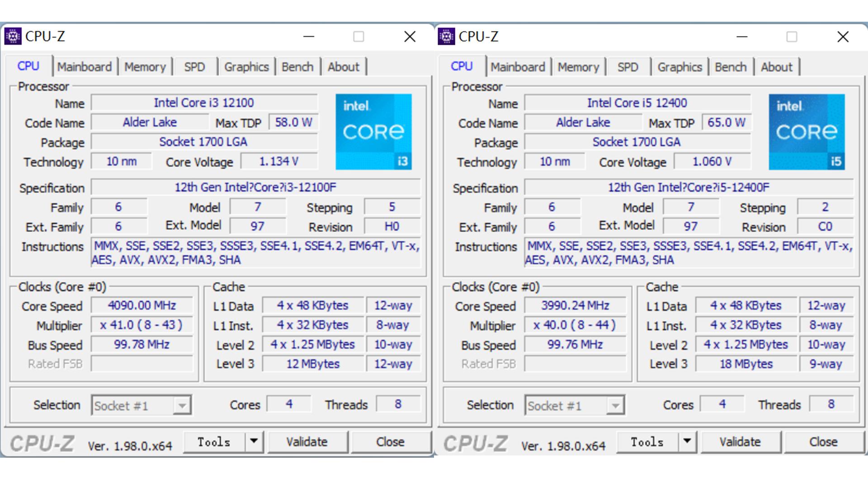Viewport: 868px width, 488px height.
Task: Expand Tools dropdown arrow in right window
Action: point(687,441)
